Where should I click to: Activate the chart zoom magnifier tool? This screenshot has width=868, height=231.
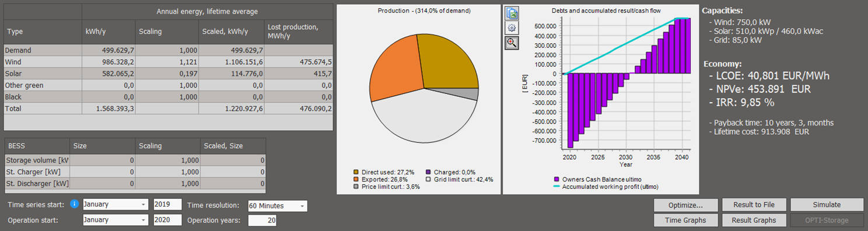click(512, 43)
